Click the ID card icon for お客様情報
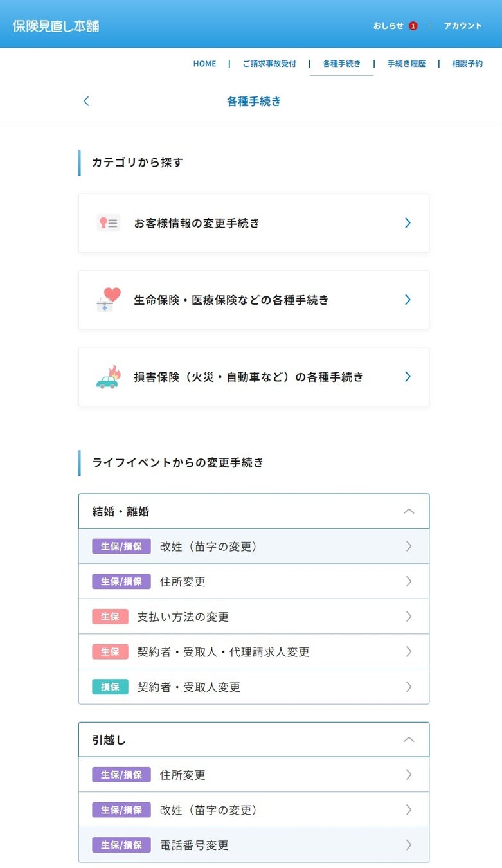502x868 pixels. click(x=108, y=223)
